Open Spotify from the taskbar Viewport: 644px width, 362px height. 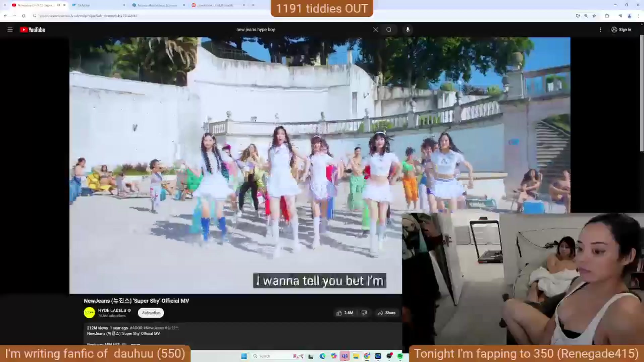[400, 356]
